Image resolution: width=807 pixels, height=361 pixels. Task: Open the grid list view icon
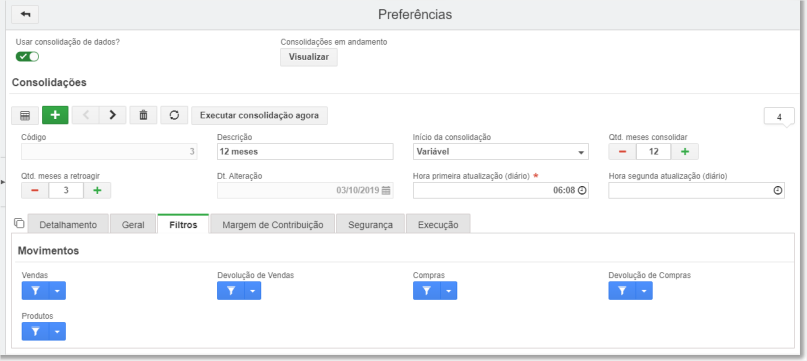(25, 115)
